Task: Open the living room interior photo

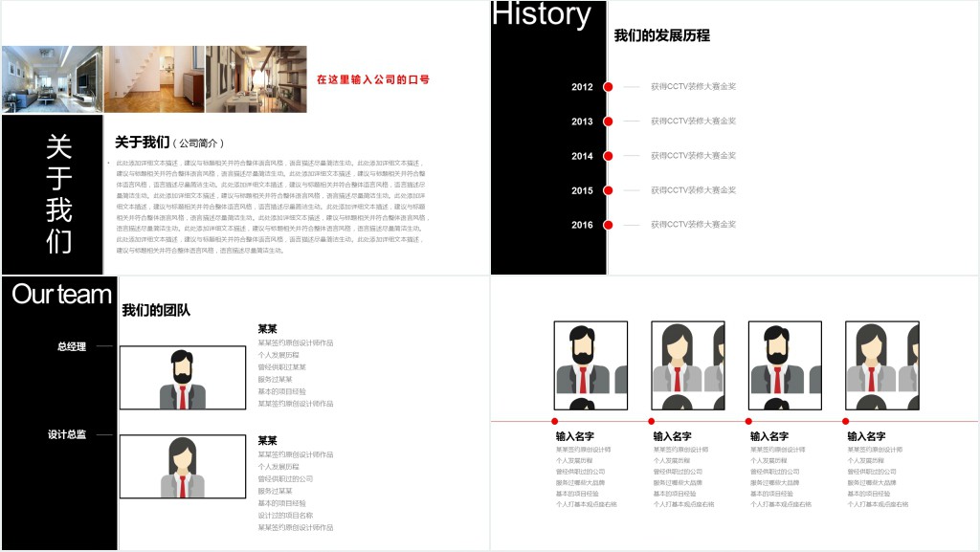Action: click(52, 79)
